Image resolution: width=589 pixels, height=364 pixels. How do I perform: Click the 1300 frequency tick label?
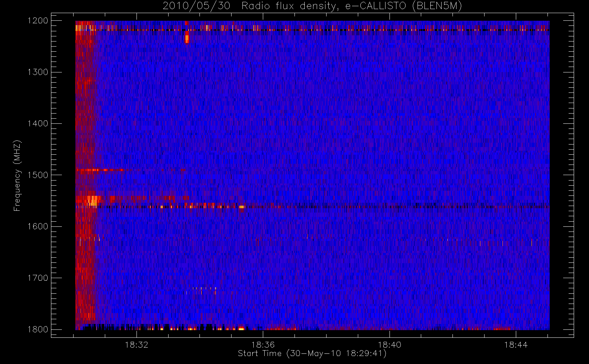pos(38,72)
